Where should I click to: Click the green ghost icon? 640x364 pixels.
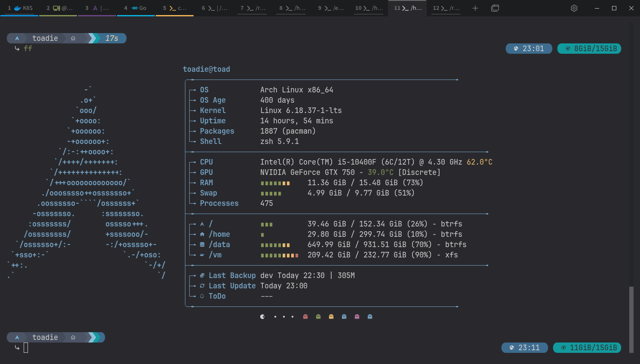point(318,317)
